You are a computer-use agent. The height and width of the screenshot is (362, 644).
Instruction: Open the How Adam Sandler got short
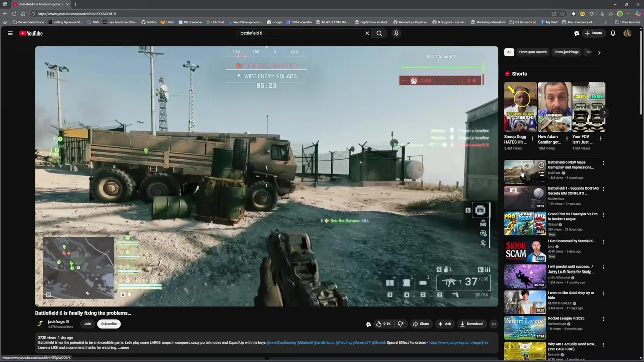coord(554,107)
